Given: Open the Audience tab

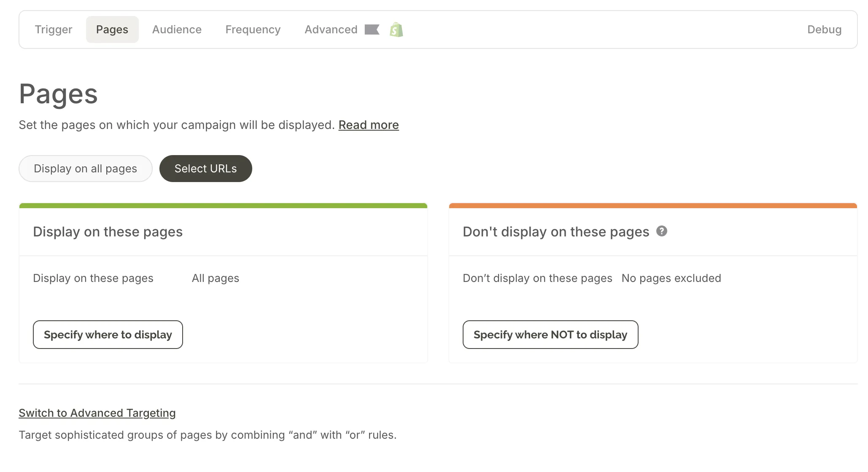Looking at the screenshot, I should [x=177, y=29].
